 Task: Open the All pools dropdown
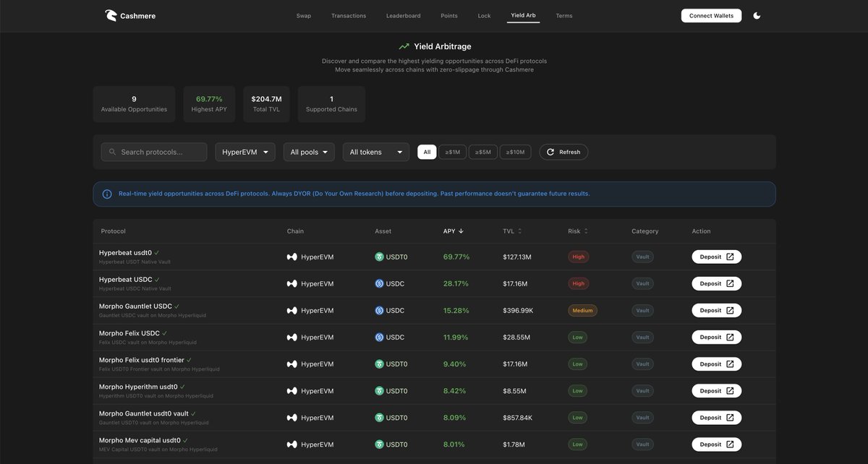[309, 152]
